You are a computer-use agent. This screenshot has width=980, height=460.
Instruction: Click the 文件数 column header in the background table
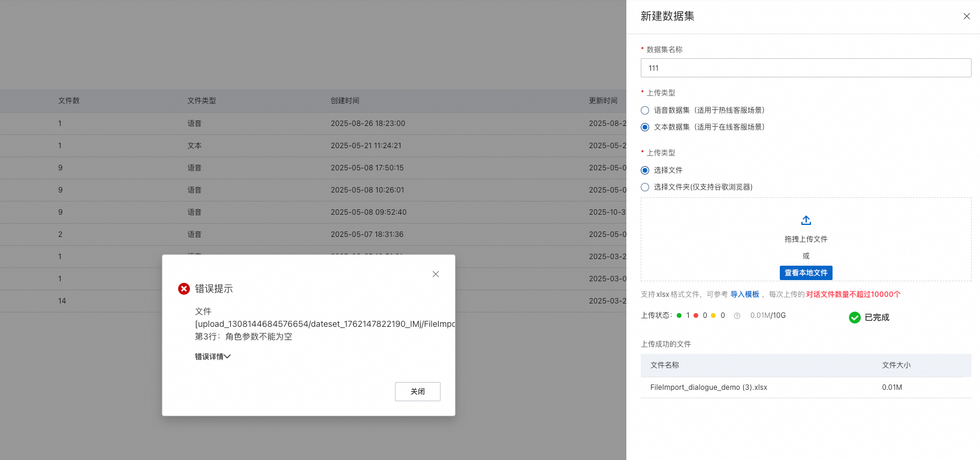click(x=69, y=101)
